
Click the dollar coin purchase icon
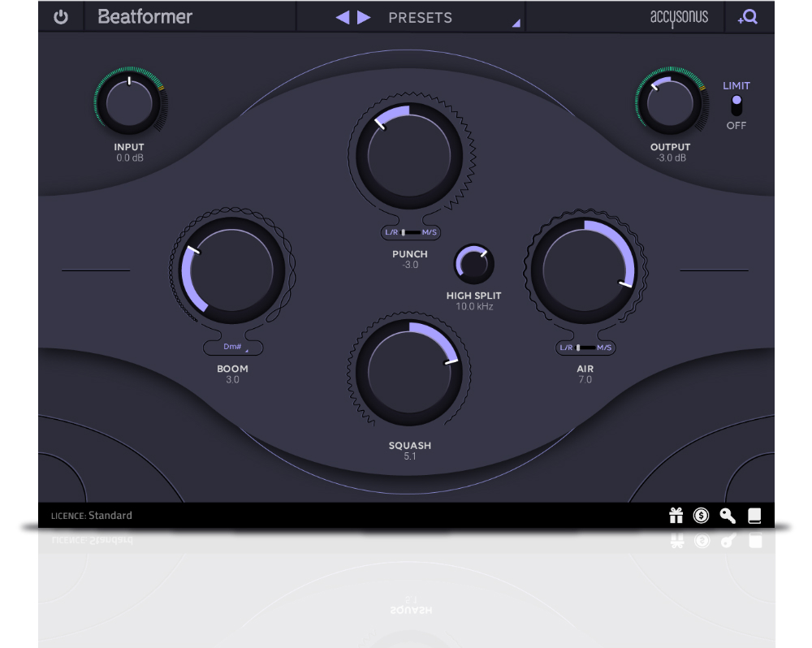[702, 516]
